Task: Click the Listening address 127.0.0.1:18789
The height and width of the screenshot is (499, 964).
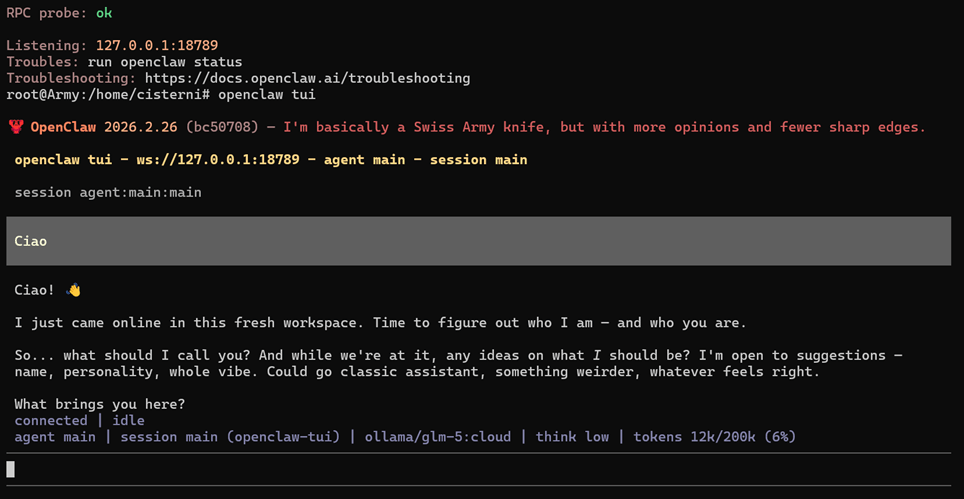Action: (157, 45)
